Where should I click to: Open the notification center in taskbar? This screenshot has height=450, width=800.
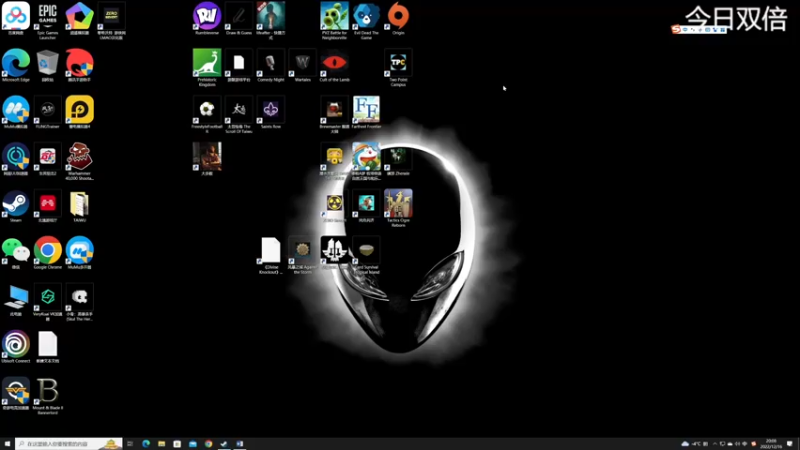click(790, 444)
